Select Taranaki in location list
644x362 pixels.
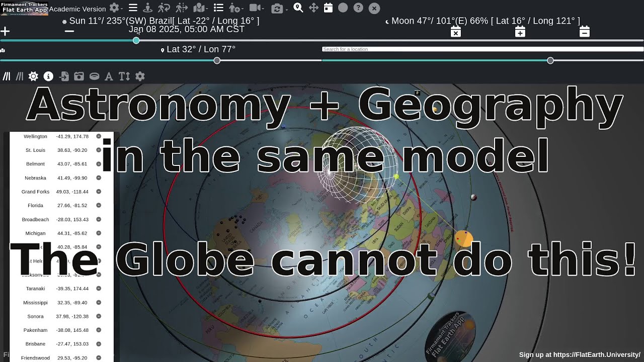coord(35,289)
